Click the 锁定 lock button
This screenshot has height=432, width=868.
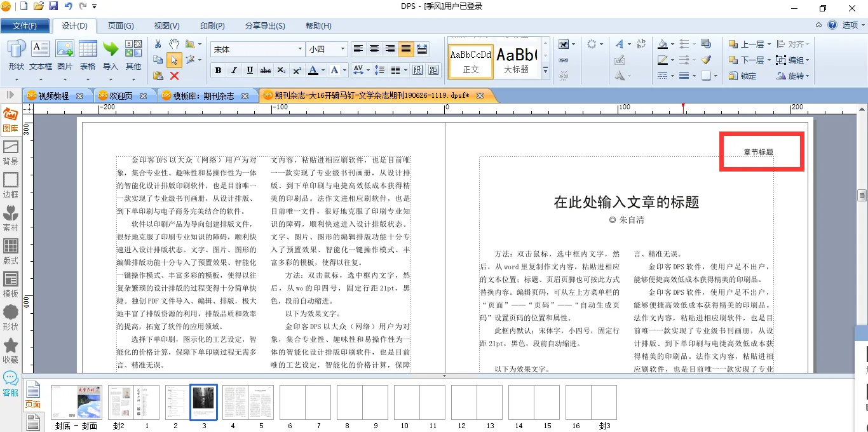pyautogui.click(x=742, y=76)
